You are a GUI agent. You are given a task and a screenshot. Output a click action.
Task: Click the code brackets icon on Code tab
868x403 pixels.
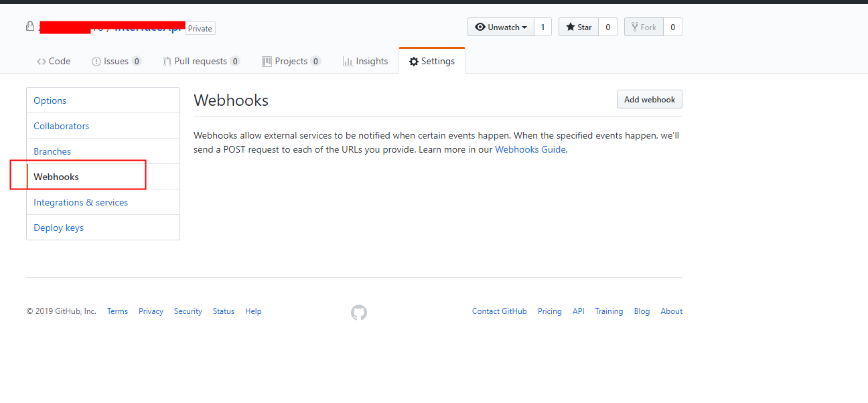41,60
